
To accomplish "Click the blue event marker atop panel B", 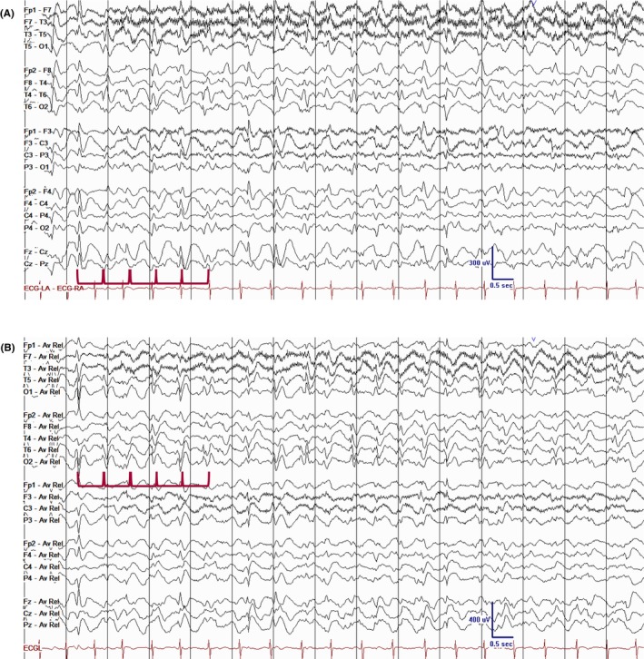I will pyautogui.click(x=533, y=339).
